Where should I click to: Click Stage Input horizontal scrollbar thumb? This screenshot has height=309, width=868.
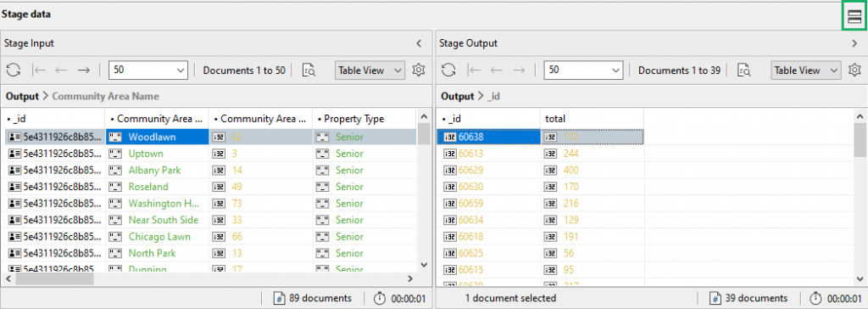click(54, 278)
